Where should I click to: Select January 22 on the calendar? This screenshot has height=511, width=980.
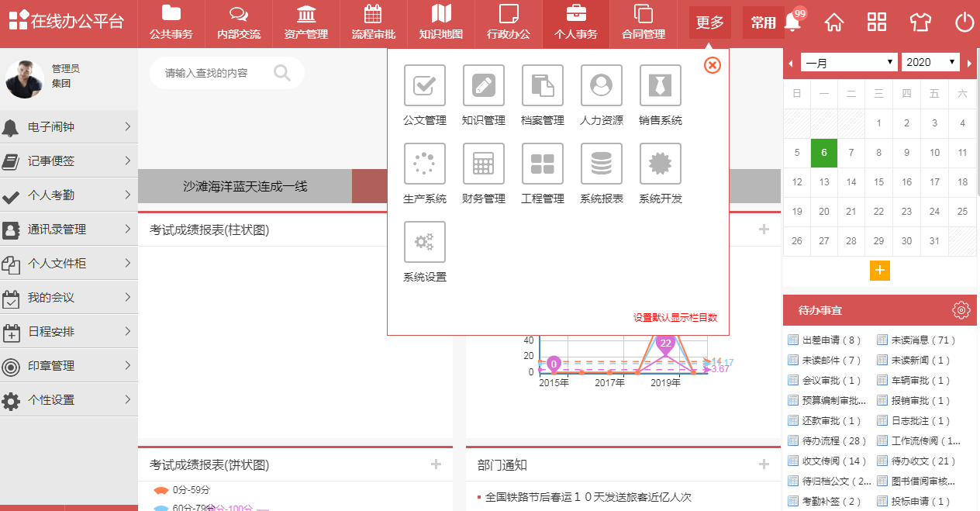pyautogui.click(x=878, y=211)
